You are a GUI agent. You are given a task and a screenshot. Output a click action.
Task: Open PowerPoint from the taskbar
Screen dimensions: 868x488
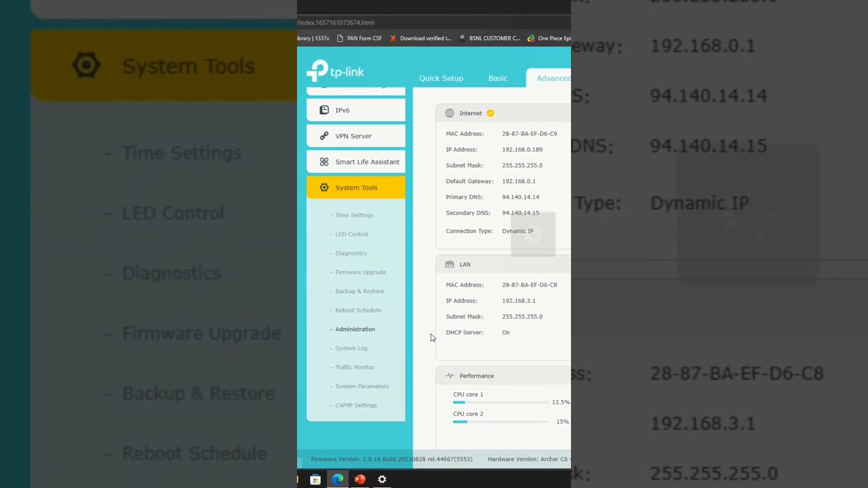[360, 479]
